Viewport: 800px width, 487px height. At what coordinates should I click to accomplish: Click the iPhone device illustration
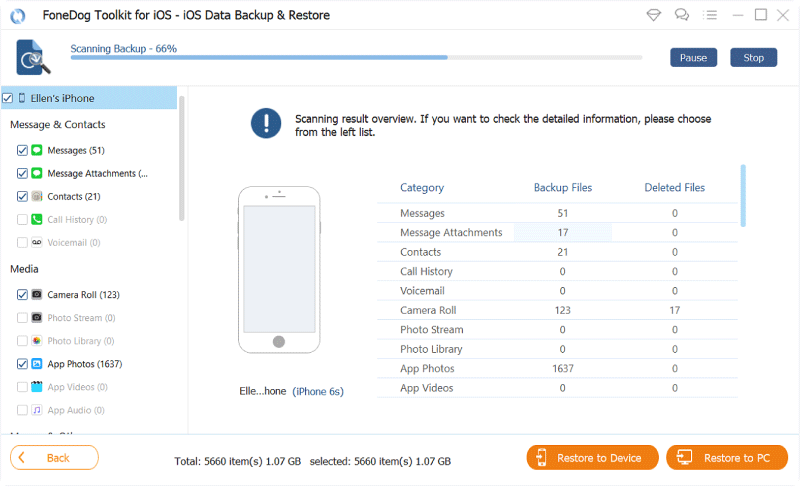tap(279, 270)
